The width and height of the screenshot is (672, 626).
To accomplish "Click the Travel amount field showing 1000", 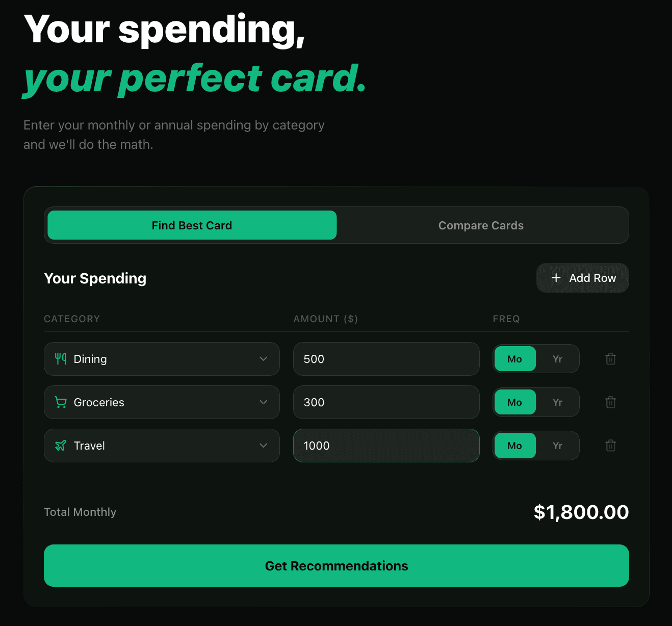I will [x=386, y=446].
